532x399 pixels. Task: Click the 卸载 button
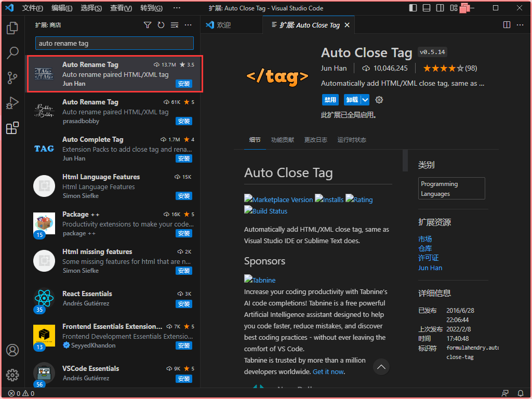(x=352, y=100)
